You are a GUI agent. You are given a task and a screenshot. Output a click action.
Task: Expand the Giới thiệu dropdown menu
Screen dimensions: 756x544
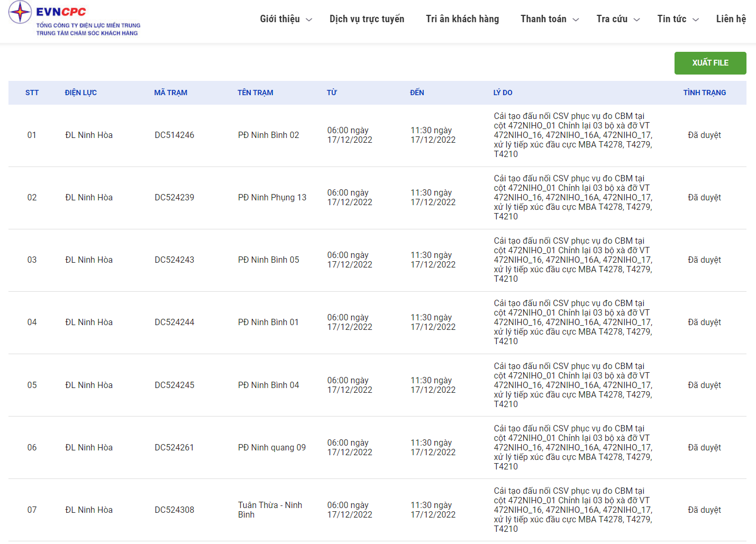[x=286, y=19]
